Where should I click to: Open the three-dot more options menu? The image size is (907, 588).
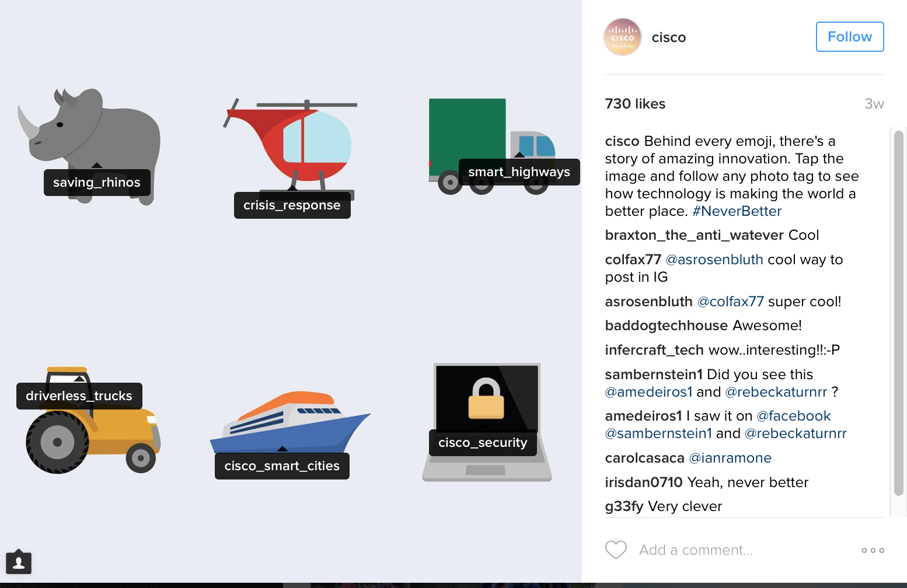[x=873, y=550]
